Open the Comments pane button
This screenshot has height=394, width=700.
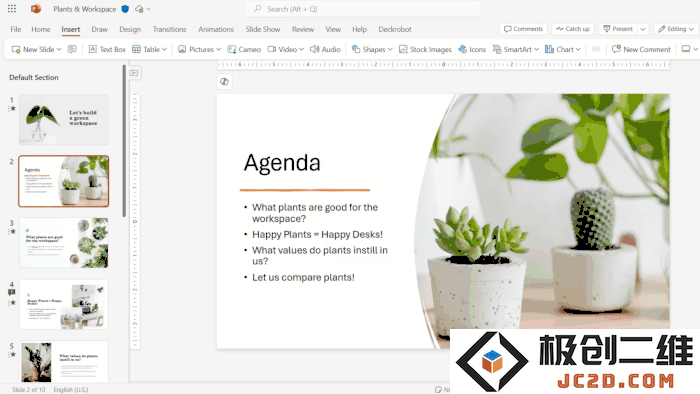523,29
